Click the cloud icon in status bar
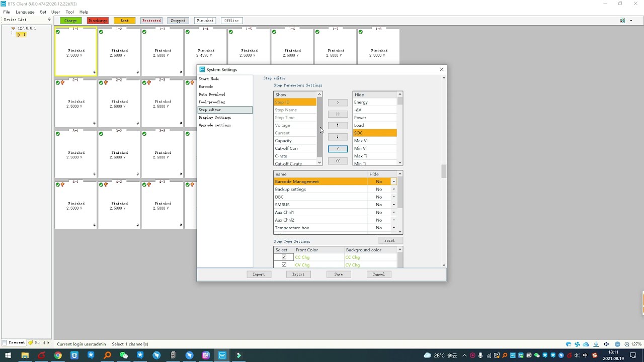Screen dimensions: 644x362 tap(586, 344)
